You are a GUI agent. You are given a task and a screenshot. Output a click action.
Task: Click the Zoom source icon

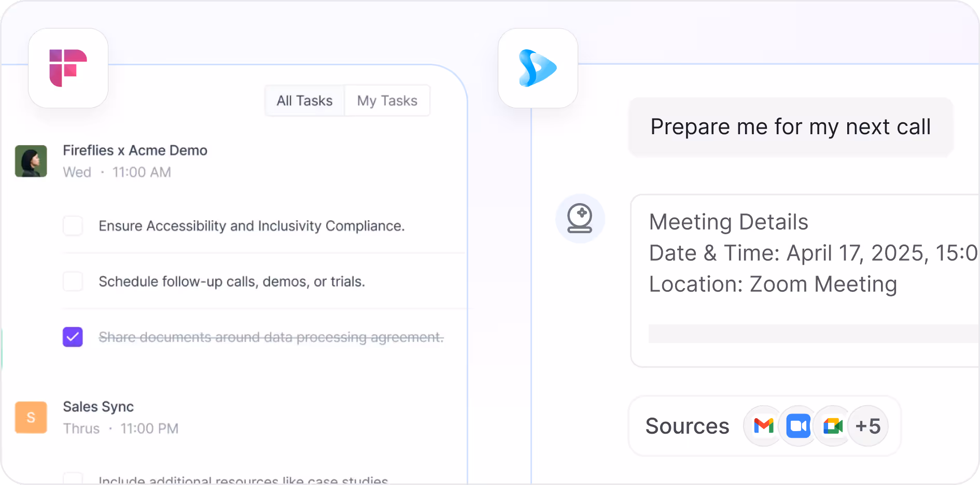pyautogui.click(x=798, y=426)
